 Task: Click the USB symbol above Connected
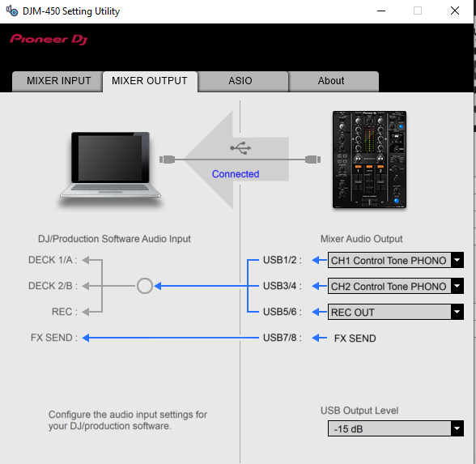[x=240, y=148]
